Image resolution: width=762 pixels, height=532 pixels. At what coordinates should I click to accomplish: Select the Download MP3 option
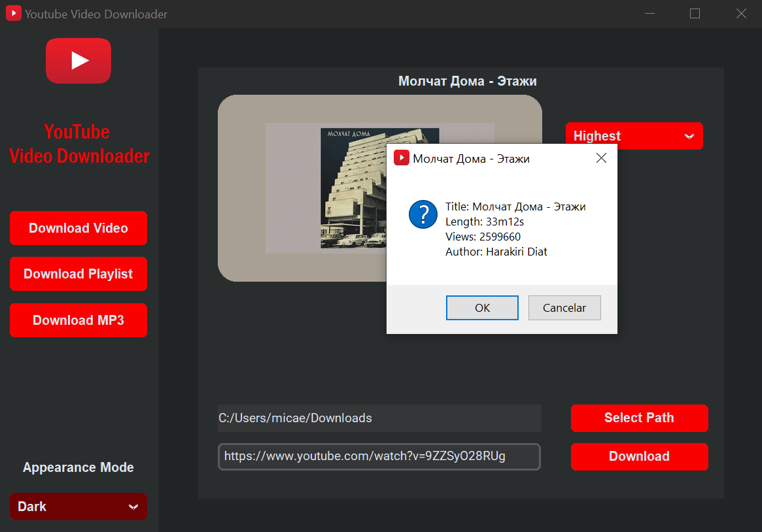tap(78, 320)
